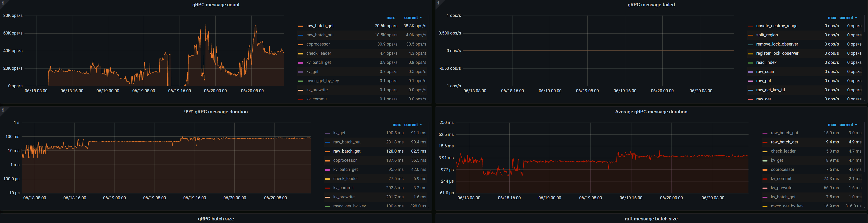Click check_leader color marker in Average duration legend
Image resolution: width=868 pixels, height=223 pixels.
click(x=765, y=151)
